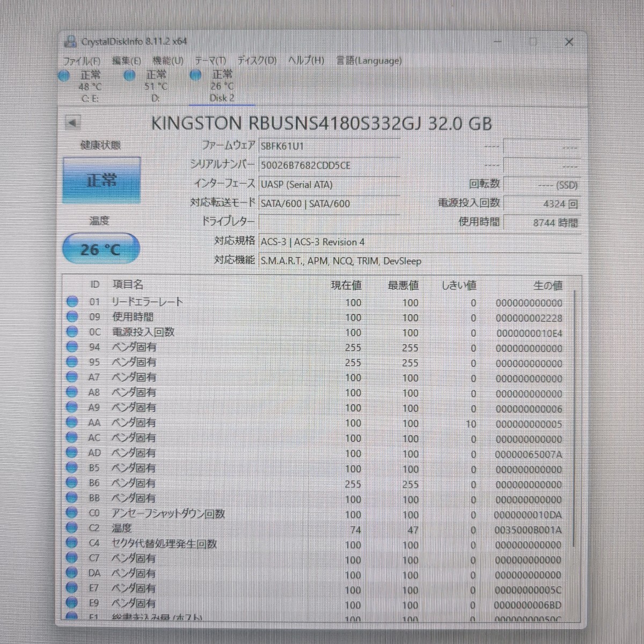Click status dot for 01 リードエラーレート

coord(72,302)
